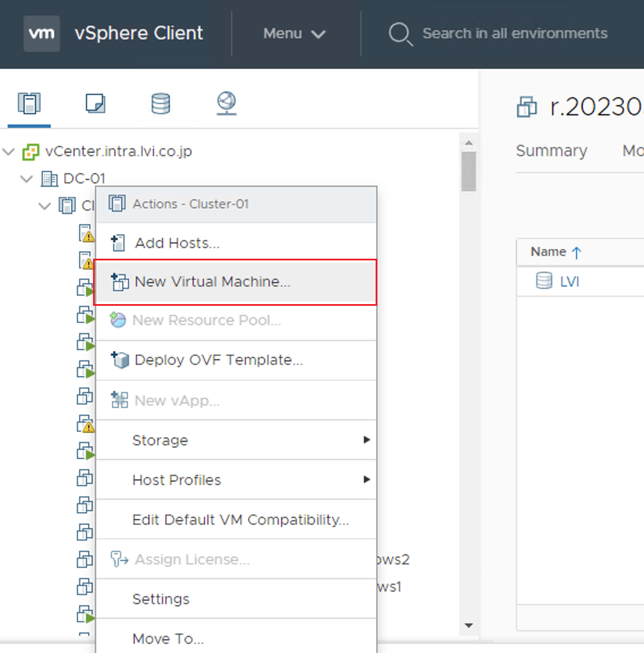Choose Edit Default VM Compatibility...

[x=236, y=519]
